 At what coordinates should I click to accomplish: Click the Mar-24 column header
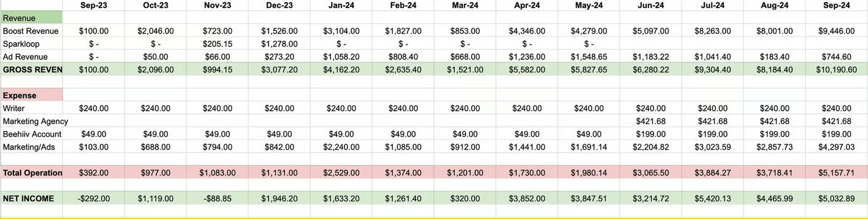tap(465, 5)
